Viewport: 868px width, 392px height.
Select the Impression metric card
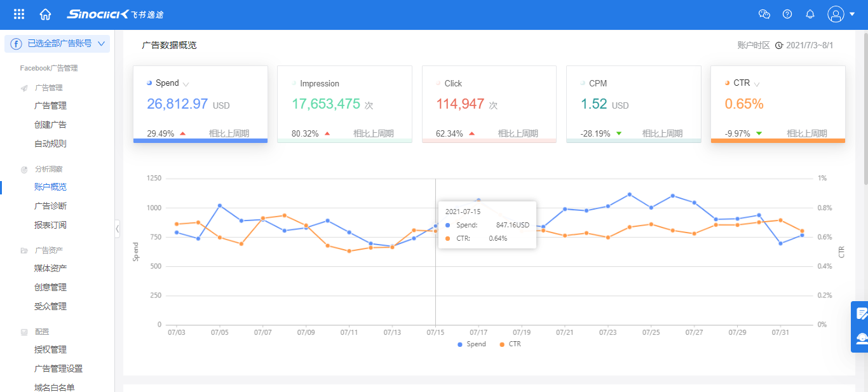344,104
